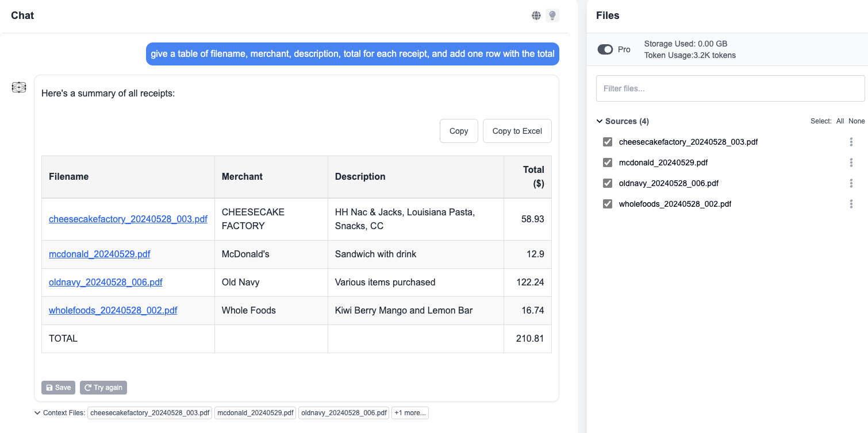Open options menu for wholefoods_20240528_002.pdf
The width and height of the screenshot is (868, 433).
[x=851, y=204]
